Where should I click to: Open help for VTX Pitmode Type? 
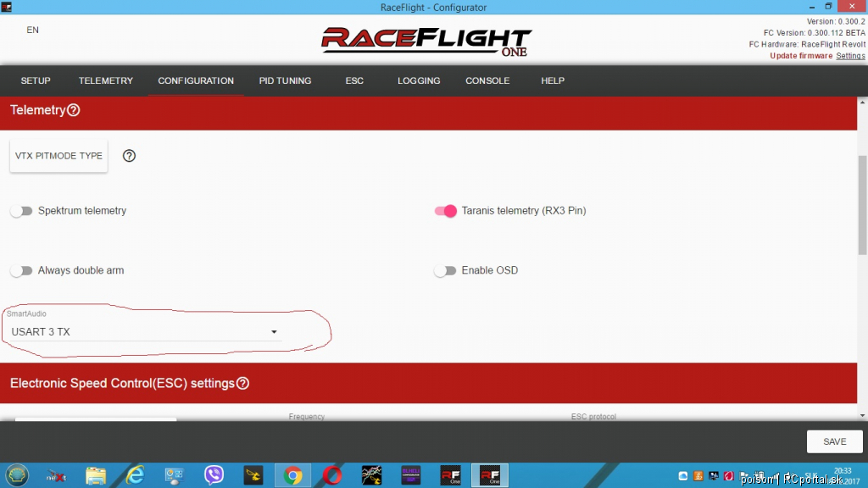(129, 156)
